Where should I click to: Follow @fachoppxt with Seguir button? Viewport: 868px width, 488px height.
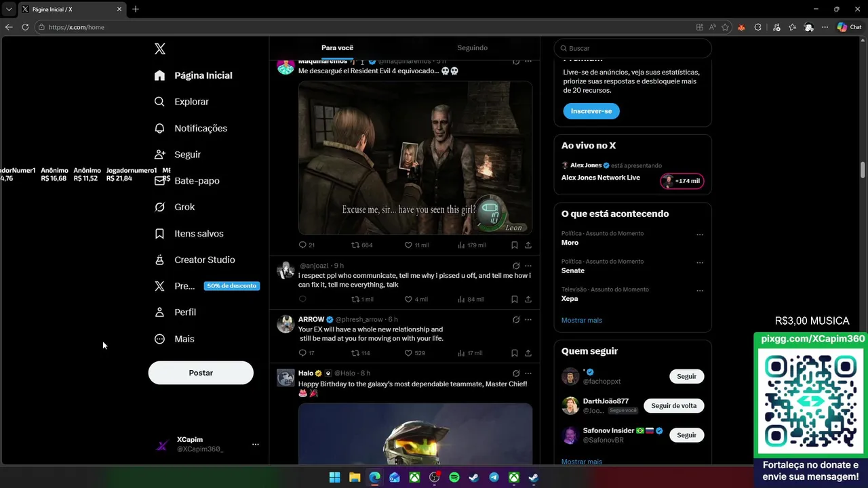pos(686,376)
